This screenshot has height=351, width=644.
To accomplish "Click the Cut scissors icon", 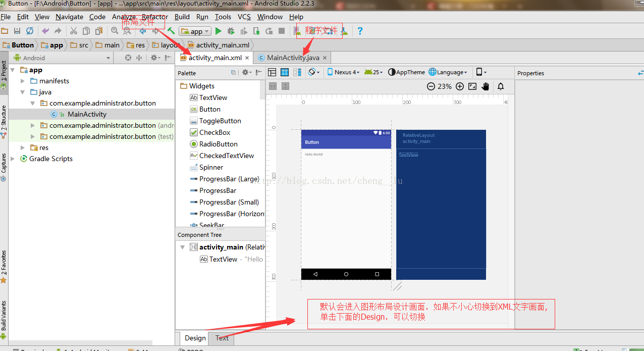I will (x=73, y=31).
